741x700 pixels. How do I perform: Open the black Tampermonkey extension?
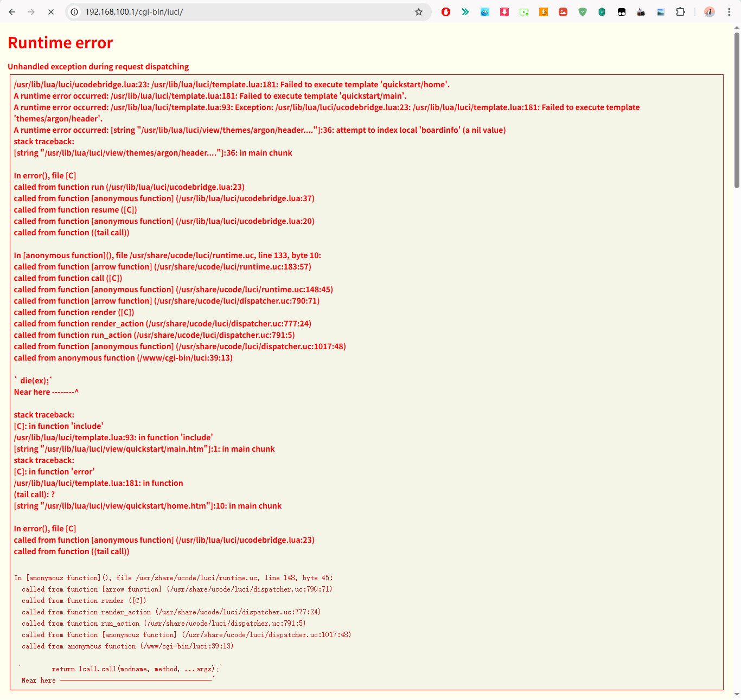pyautogui.click(x=622, y=12)
